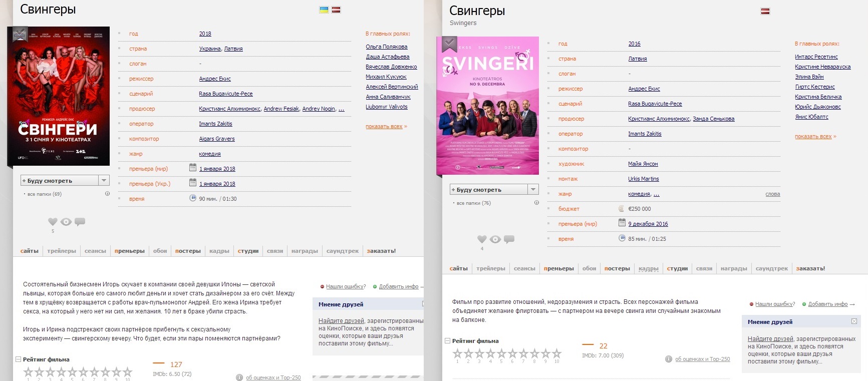Click info icon before об оценках и Top-250 under IMDb 7.00
This screenshot has width=868, height=381.
[x=668, y=359]
